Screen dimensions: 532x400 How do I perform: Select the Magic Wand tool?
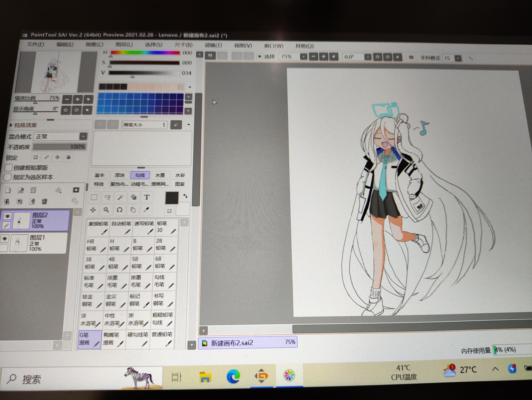[120, 197]
